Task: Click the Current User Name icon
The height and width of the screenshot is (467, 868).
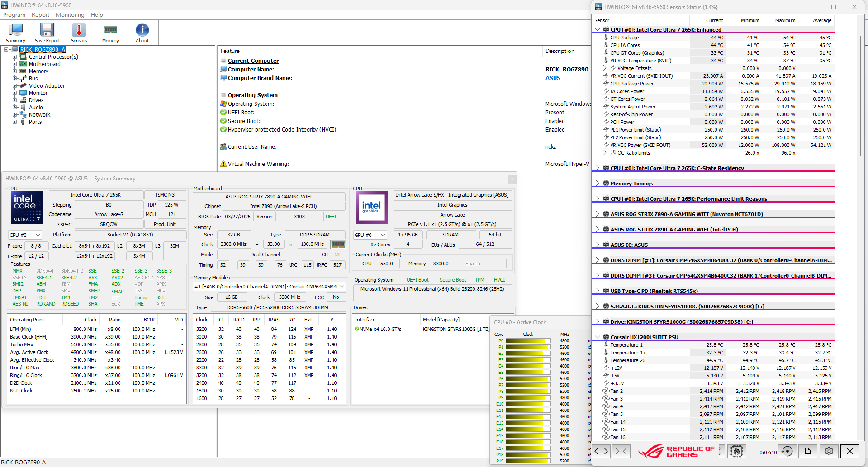Action: tap(223, 147)
